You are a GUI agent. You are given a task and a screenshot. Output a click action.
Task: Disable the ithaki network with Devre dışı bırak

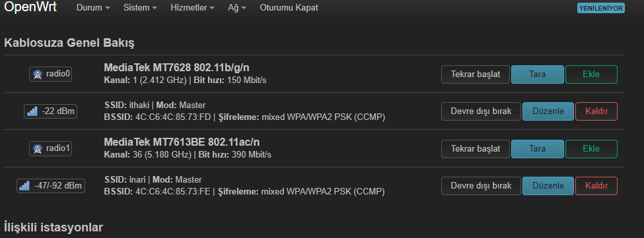click(x=481, y=111)
